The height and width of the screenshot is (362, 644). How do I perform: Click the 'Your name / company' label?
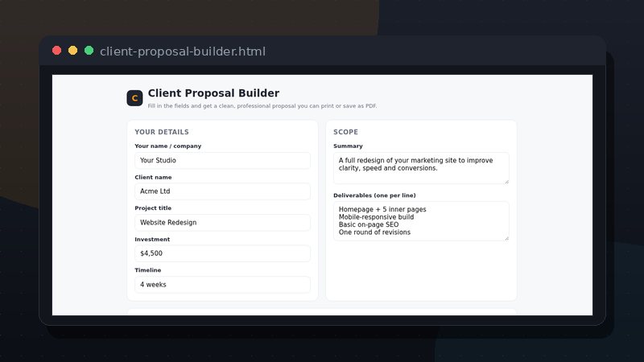(x=168, y=146)
